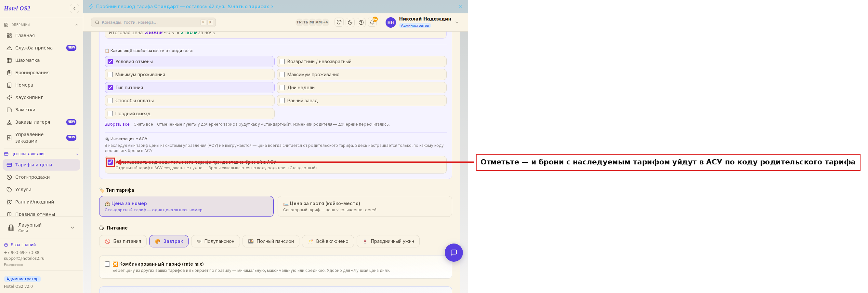Screen dimensions: 868x293
Task: Click the НН user avatar
Action: [390, 22]
